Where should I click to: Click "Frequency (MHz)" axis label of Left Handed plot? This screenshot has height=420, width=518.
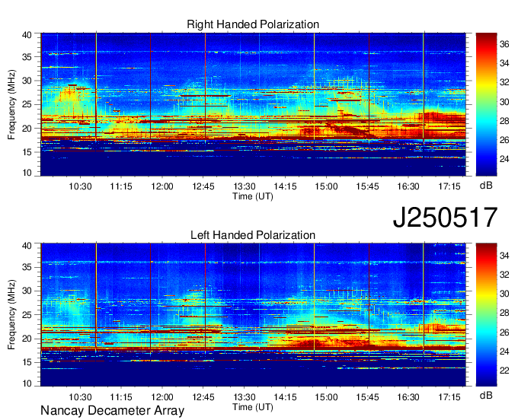(11, 315)
